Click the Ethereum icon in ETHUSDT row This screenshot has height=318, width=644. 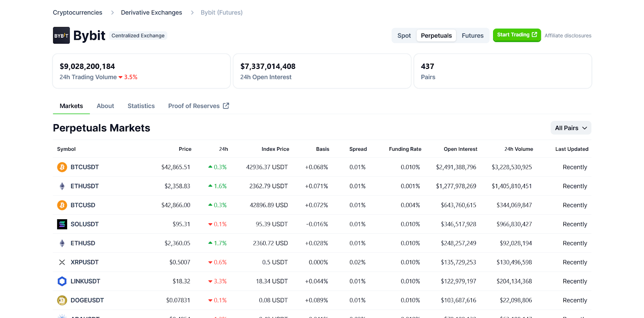pos(62,186)
